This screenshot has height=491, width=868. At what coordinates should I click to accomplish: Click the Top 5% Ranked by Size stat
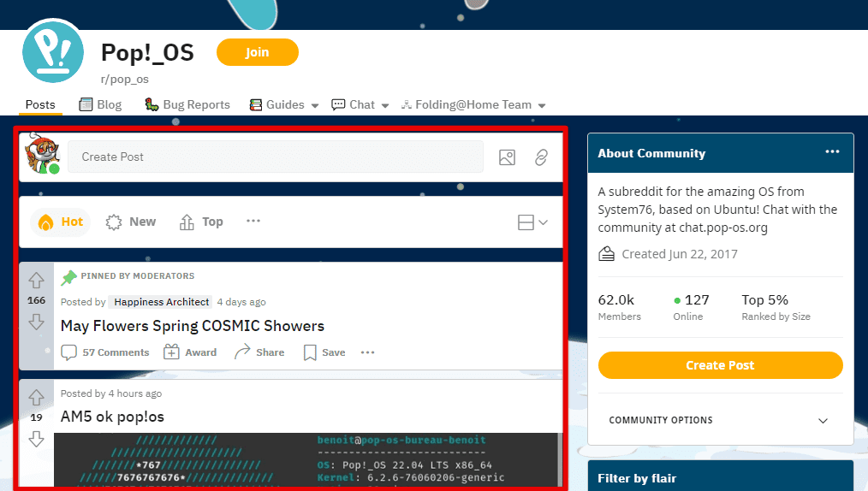click(776, 307)
